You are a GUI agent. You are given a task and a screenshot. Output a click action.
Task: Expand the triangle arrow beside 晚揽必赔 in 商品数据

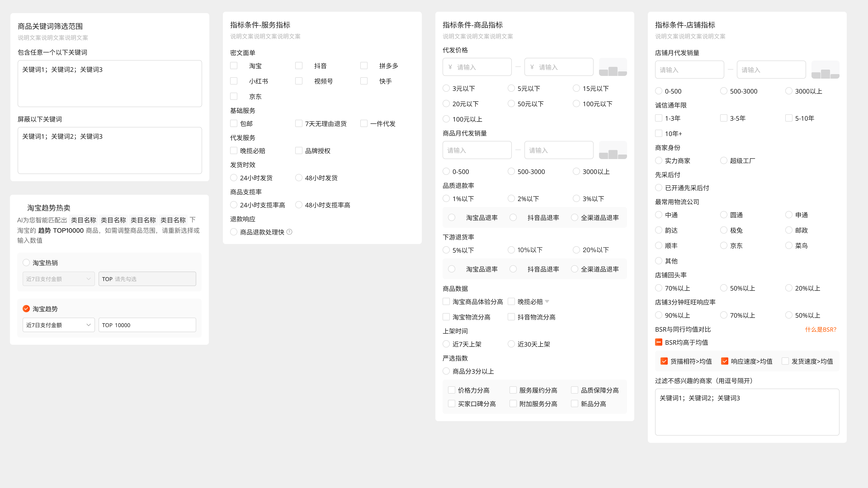[x=547, y=301]
